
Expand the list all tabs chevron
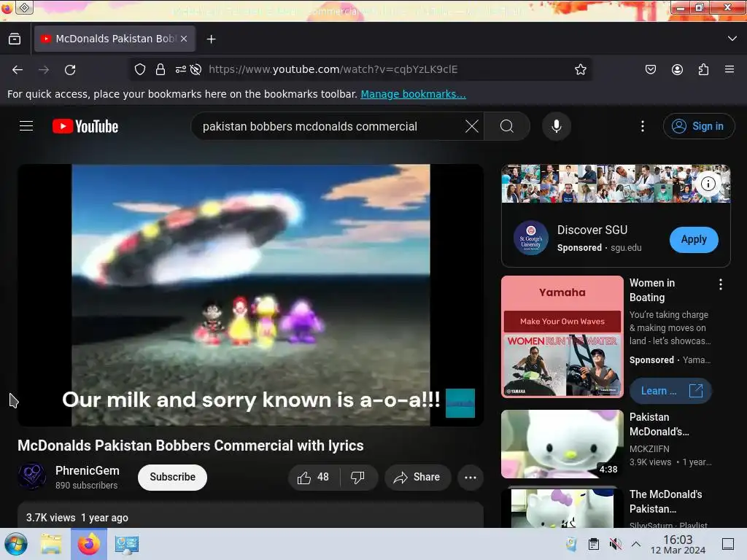732,39
